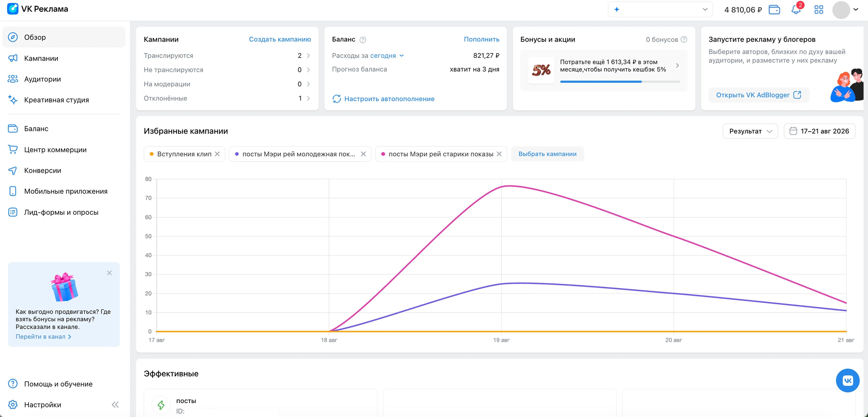This screenshot has width=868, height=417.
Task: Open Кампании in the sidebar
Action: [x=64, y=58]
